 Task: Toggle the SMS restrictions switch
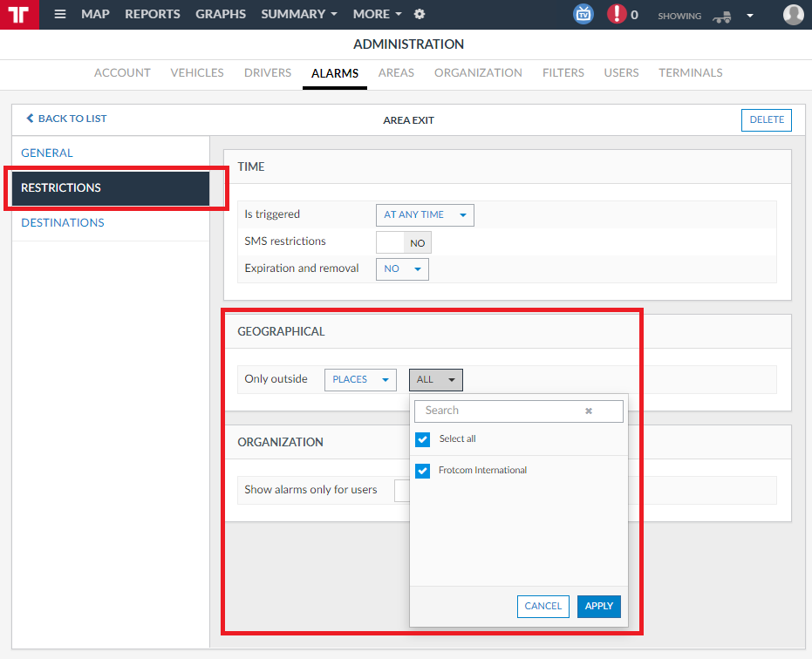(x=404, y=243)
